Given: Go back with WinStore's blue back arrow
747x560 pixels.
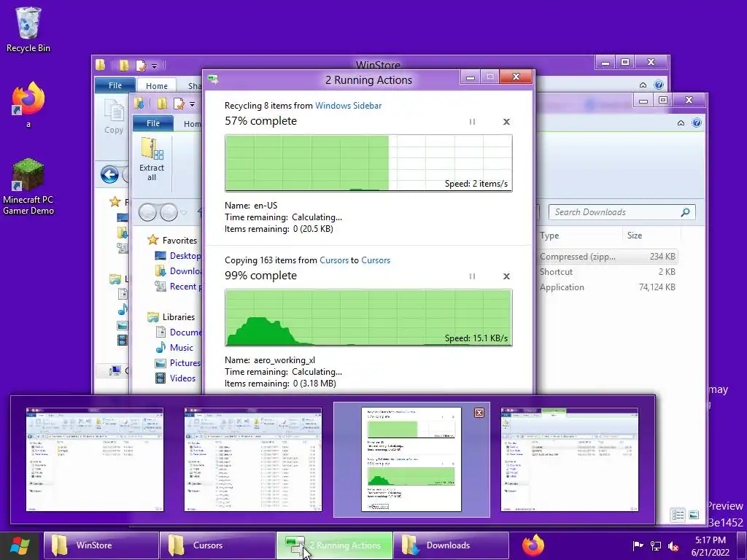Looking at the screenshot, I should (x=109, y=175).
